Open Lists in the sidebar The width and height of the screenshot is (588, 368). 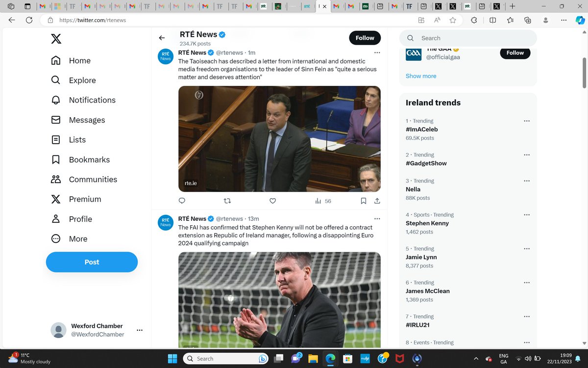click(69, 140)
